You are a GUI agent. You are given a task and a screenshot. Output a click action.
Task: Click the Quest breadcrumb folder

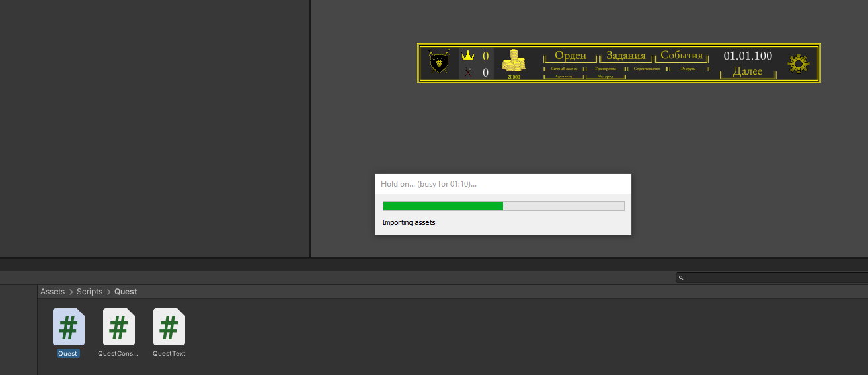(x=126, y=292)
